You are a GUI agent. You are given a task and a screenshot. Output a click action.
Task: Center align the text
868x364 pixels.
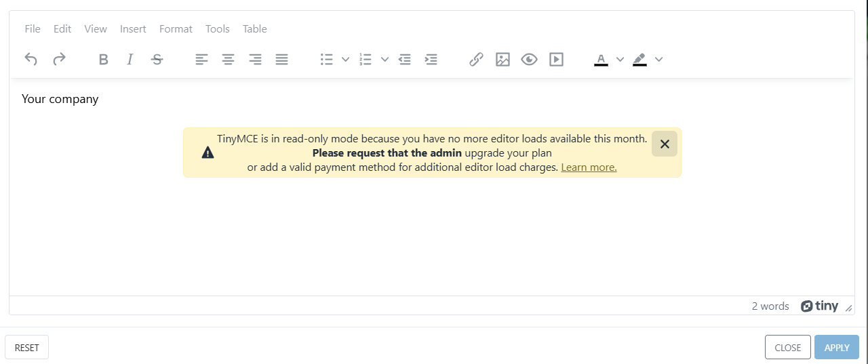(x=229, y=59)
